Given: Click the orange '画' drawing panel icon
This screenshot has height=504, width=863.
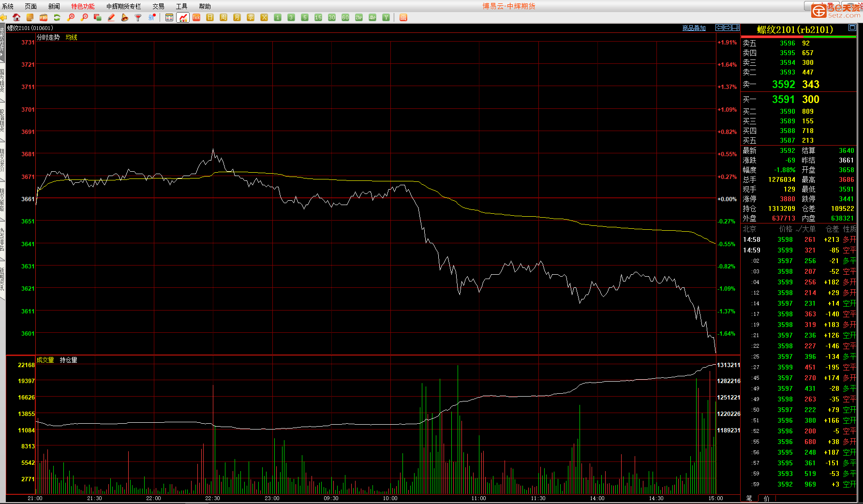Looking at the screenshot, I should [x=403, y=17].
